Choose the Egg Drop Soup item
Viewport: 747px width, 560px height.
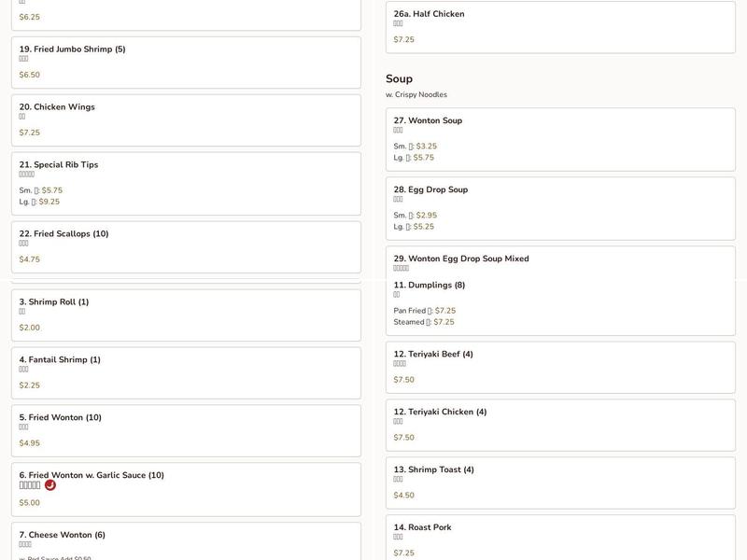(560, 208)
